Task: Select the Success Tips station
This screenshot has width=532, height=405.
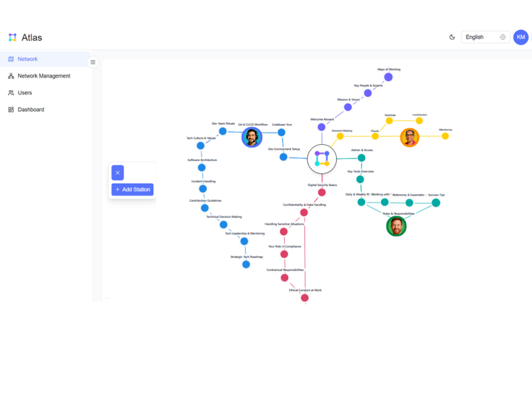Action: (x=436, y=203)
